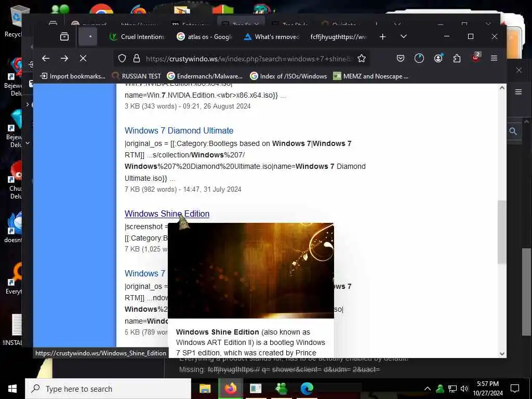Open the circular timer extension icon
The height and width of the screenshot is (399, 532).
pyautogui.click(x=419, y=59)
